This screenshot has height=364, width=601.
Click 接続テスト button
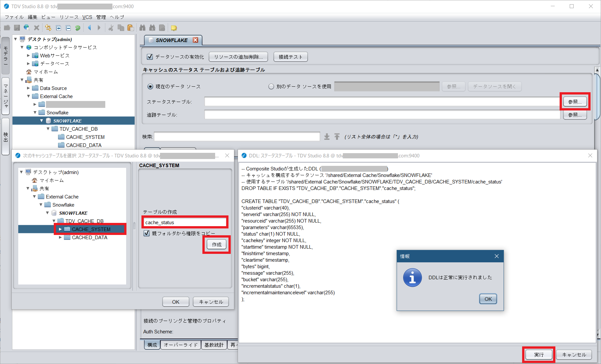(x=290, y=57)
